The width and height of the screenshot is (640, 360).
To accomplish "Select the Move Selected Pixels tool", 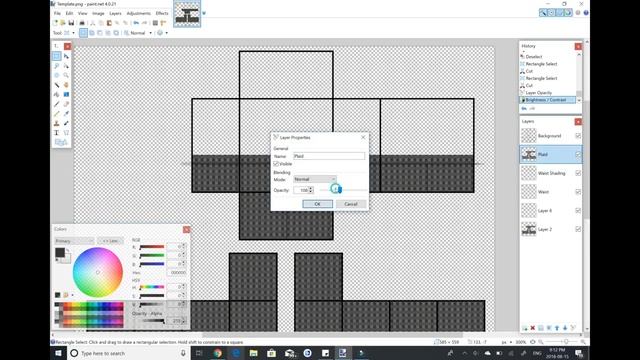I will click(66, 56).
